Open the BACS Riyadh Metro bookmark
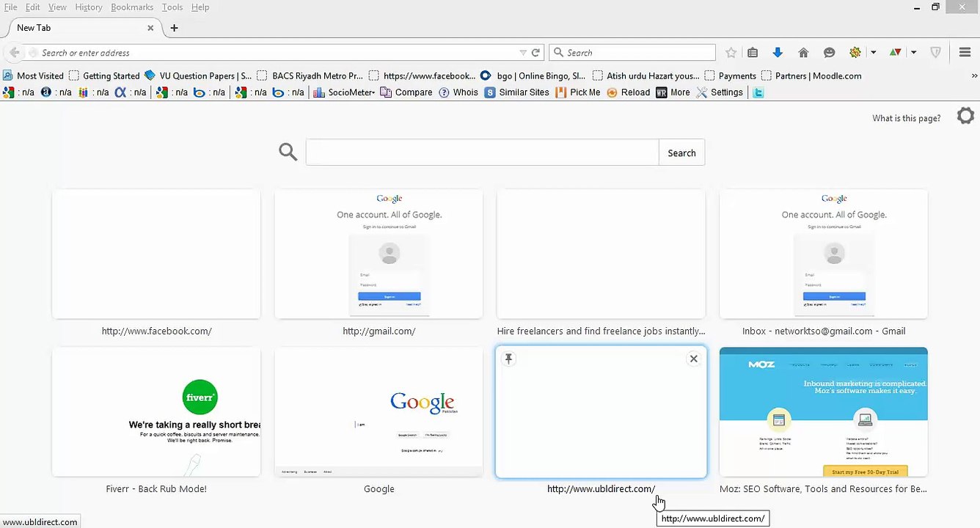The width and height of the screenshot is (980, 528). [310, 76]
